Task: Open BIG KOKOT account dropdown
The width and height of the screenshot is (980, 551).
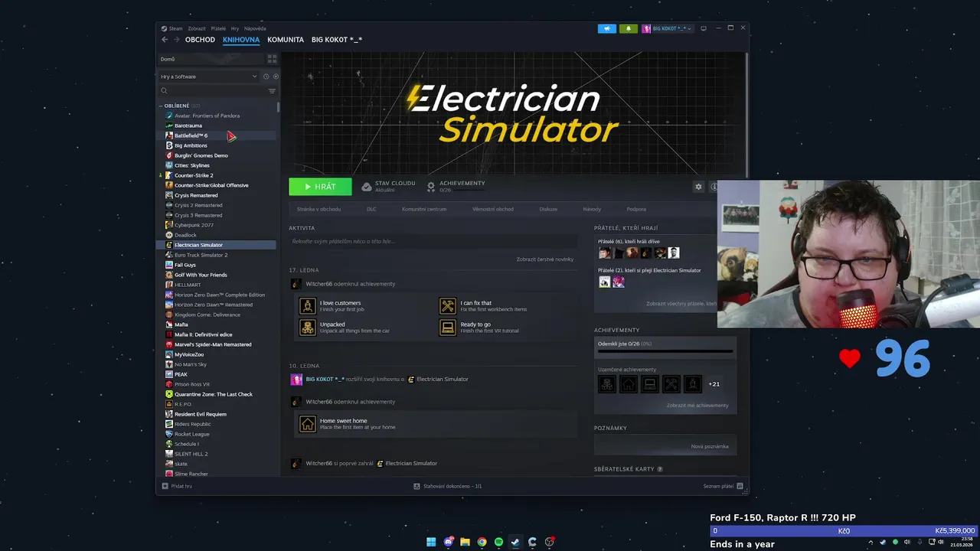Action: point(667,28)
